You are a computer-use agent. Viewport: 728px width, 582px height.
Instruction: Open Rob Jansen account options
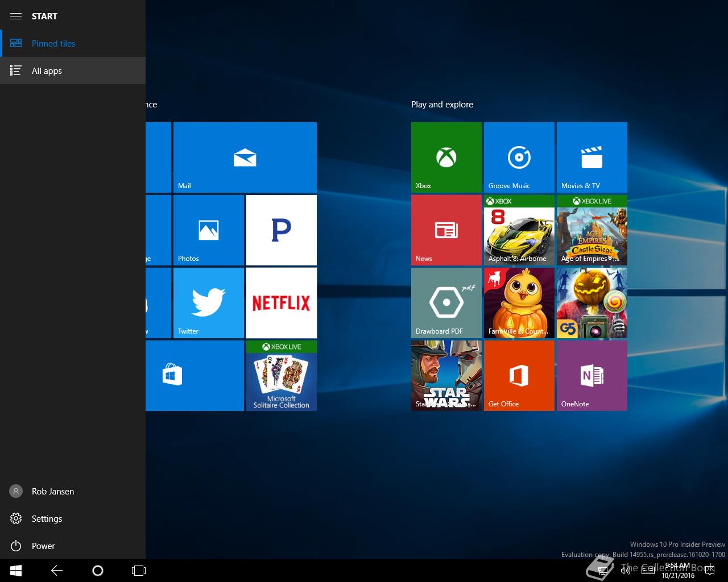73,491
